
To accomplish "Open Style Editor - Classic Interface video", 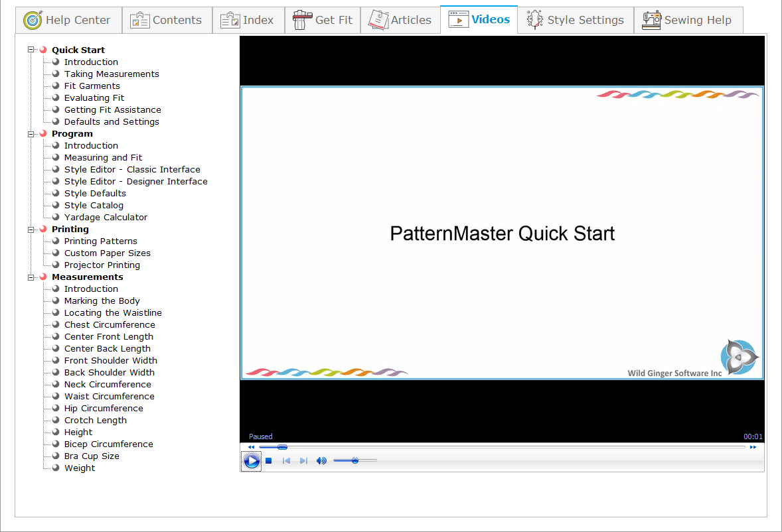I will pos(132,169).
